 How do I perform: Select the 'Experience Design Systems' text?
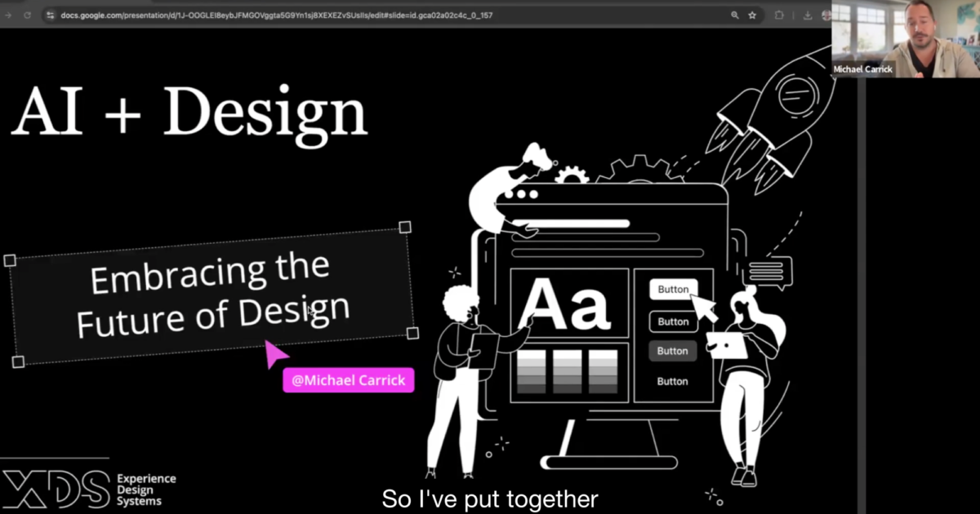(146, 490)
